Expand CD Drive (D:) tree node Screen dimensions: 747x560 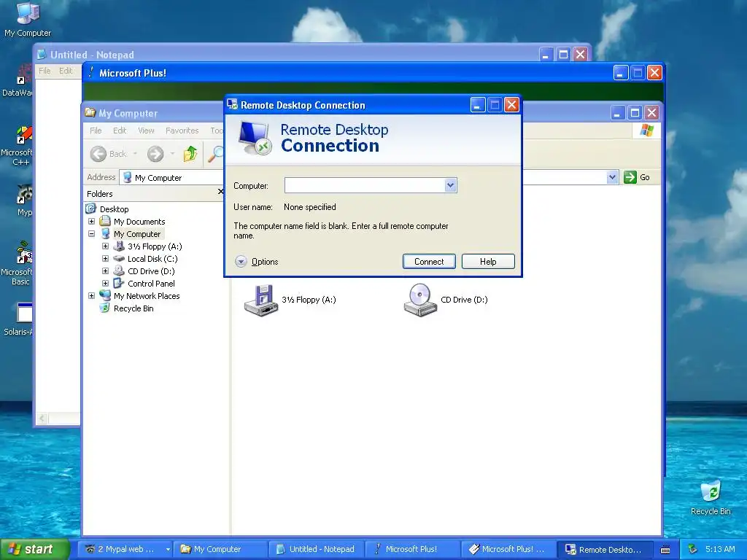point(105,271)
